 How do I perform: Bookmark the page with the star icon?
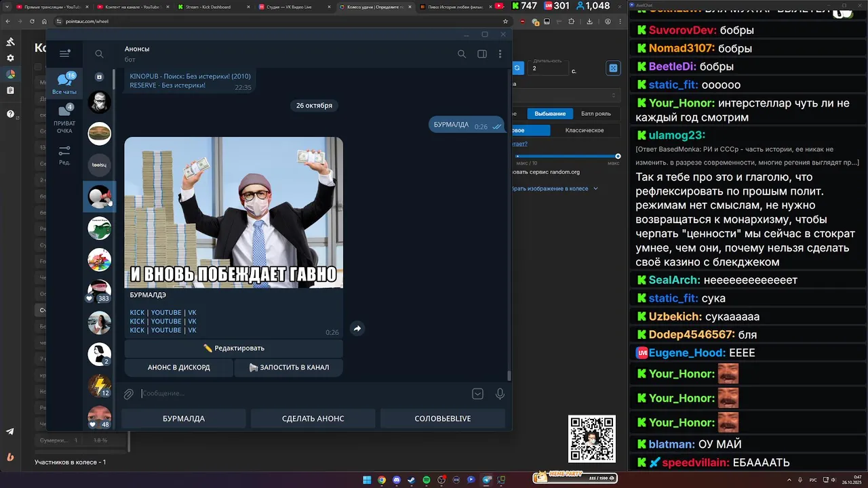(505, 21)
